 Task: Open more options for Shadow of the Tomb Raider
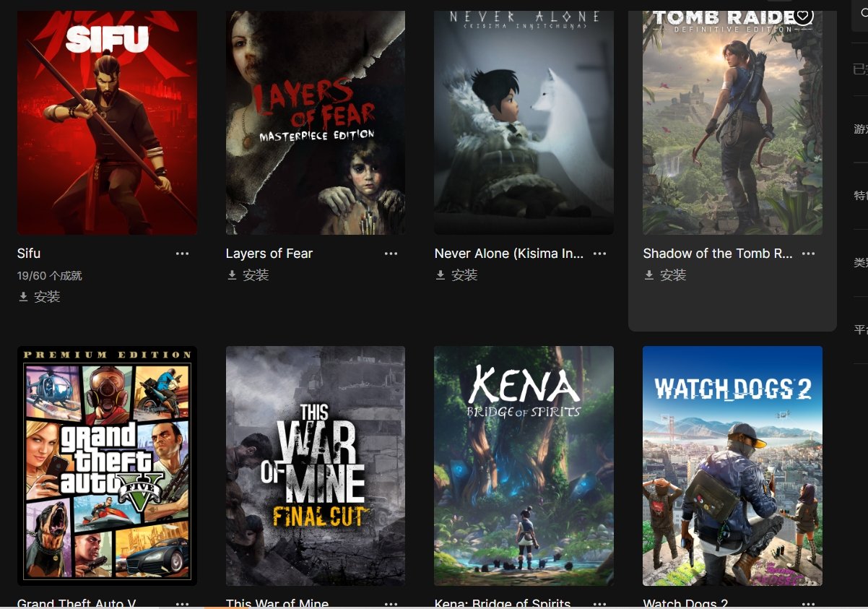[808, 254]
